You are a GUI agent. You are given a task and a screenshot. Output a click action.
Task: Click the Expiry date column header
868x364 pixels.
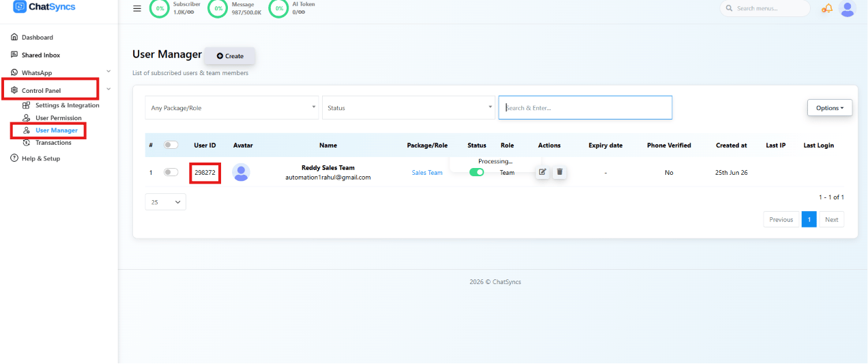606,145
